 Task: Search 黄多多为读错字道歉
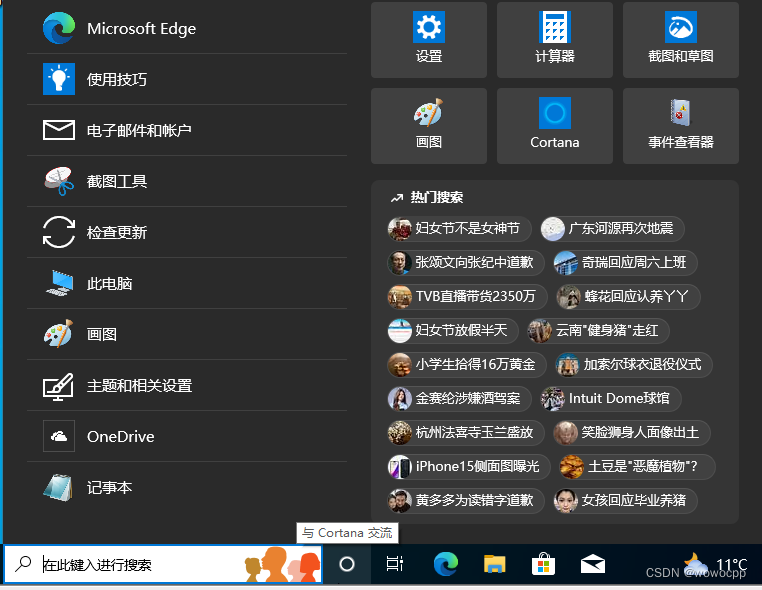(x=466, y=501)
